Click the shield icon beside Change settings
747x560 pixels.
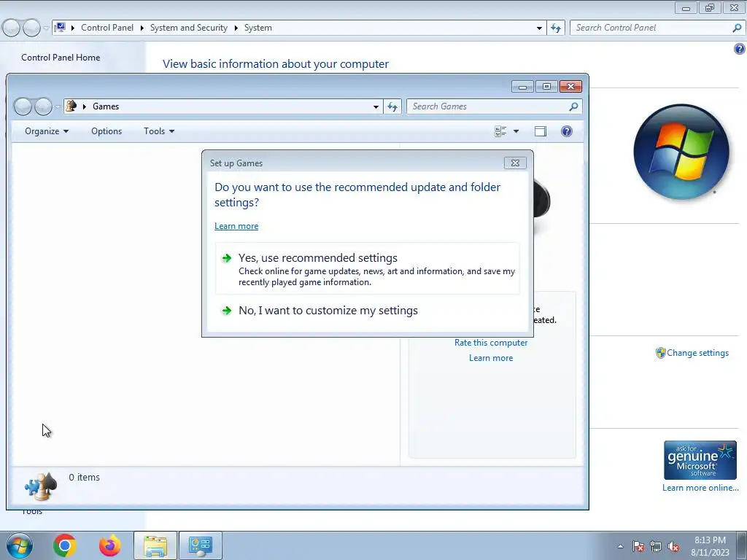coord(660,353)
